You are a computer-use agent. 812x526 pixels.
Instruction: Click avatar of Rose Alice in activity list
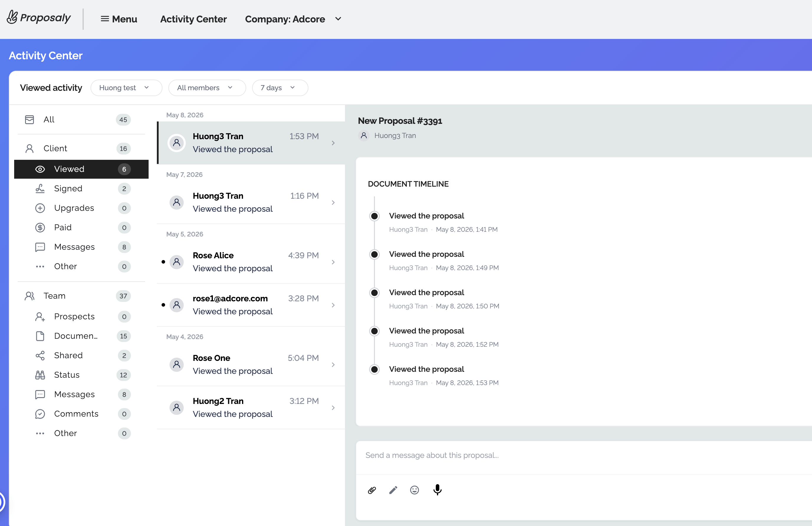pyautogui.click(x=177, y=262)
